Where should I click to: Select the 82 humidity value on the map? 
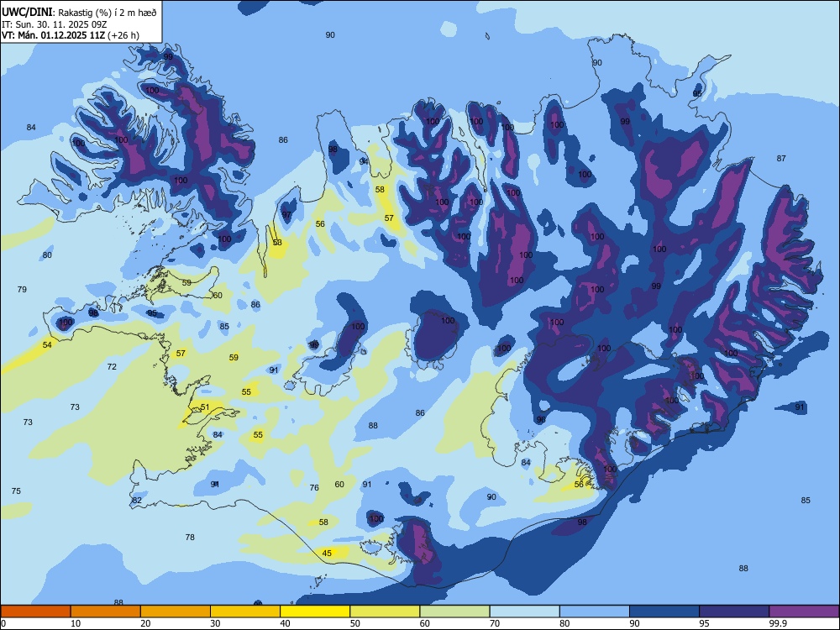click(137, 501)
